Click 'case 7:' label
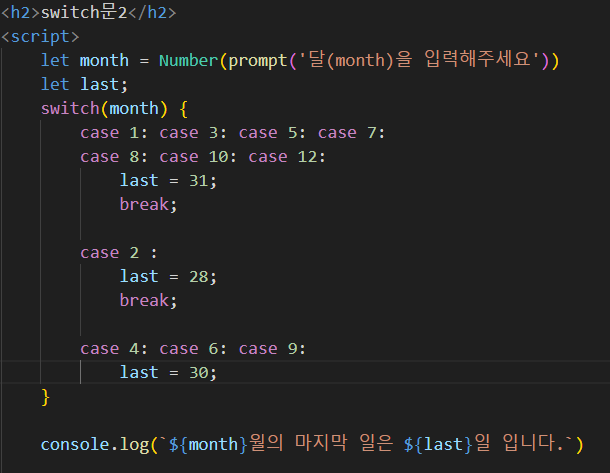The image size is (610, 473). click(352, 133)
